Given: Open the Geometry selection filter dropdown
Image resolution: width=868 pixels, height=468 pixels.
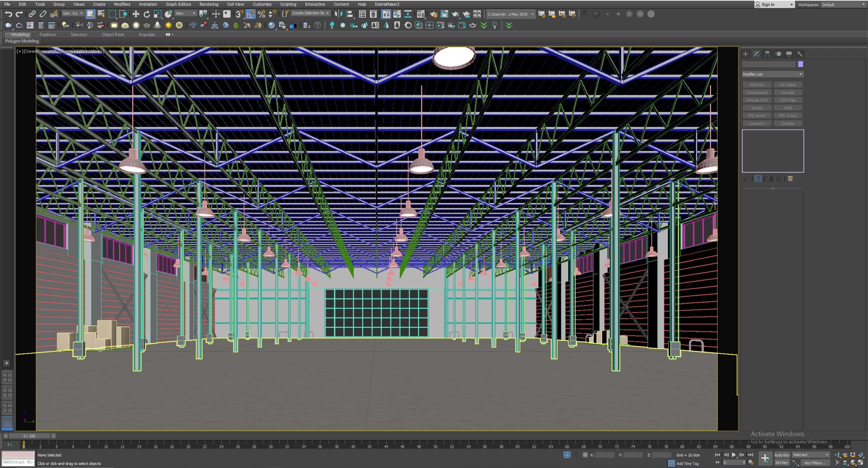Looking at the screenshot, I should (73, 14).
